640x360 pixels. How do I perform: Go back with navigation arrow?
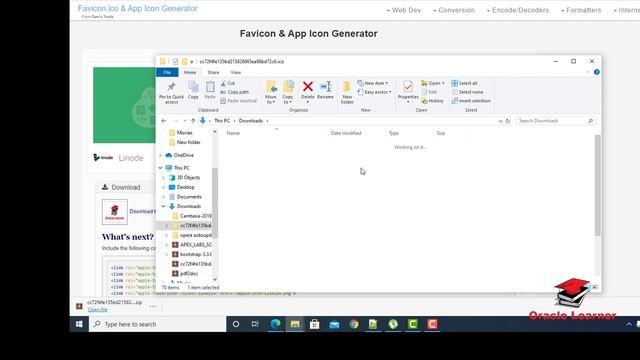[x=164, y=121]
